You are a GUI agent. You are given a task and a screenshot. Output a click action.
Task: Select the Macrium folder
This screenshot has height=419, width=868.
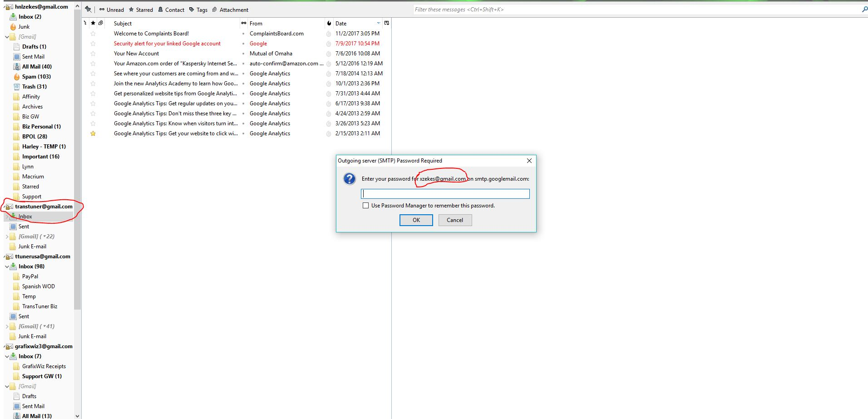click(33, 177)
